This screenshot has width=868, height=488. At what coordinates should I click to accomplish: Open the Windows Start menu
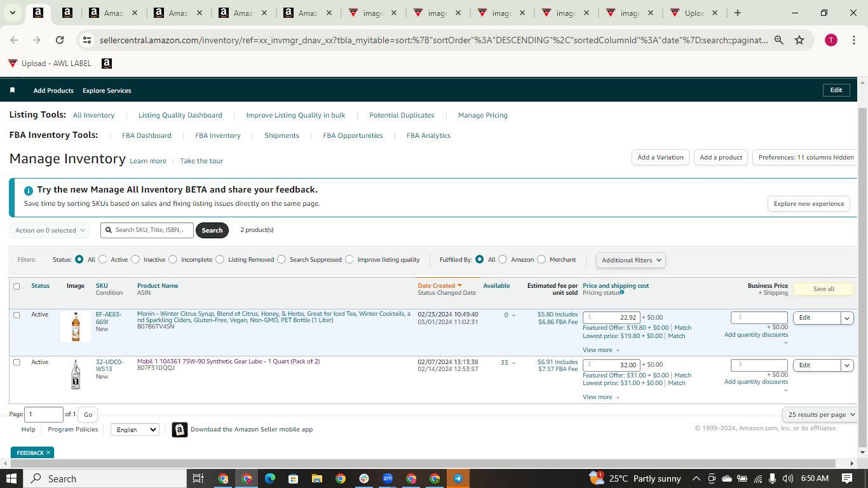tap(11, 478)
